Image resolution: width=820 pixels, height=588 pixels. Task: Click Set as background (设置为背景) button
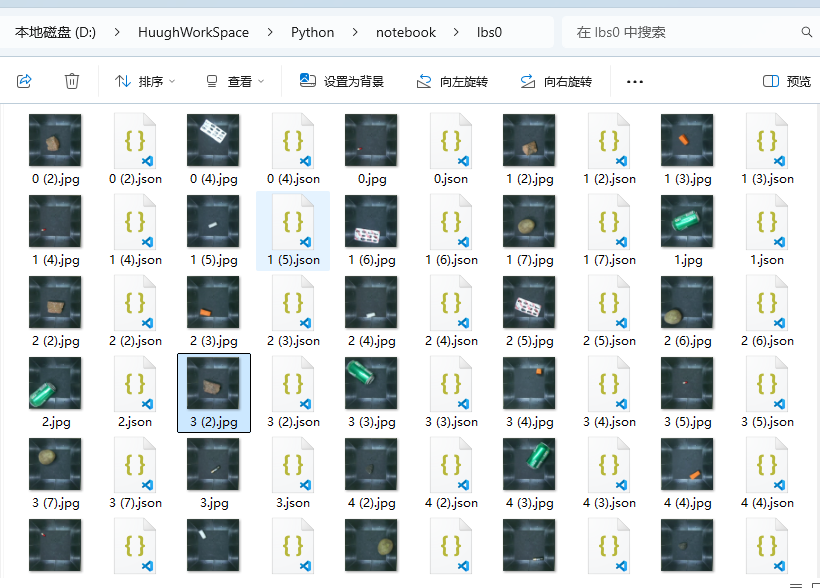342,81
